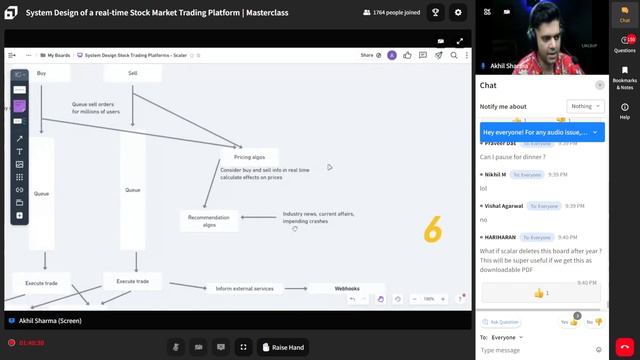Click the whiteboard Share button
This screenshot has width=640, height=360.
click(x=370, y=55)
